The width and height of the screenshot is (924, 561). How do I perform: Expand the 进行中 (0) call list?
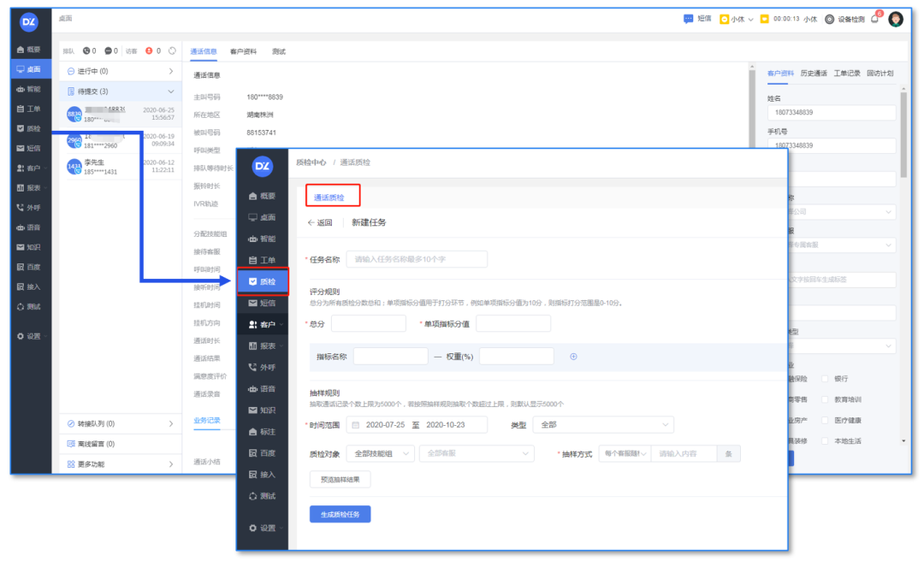tap(120, 71)
